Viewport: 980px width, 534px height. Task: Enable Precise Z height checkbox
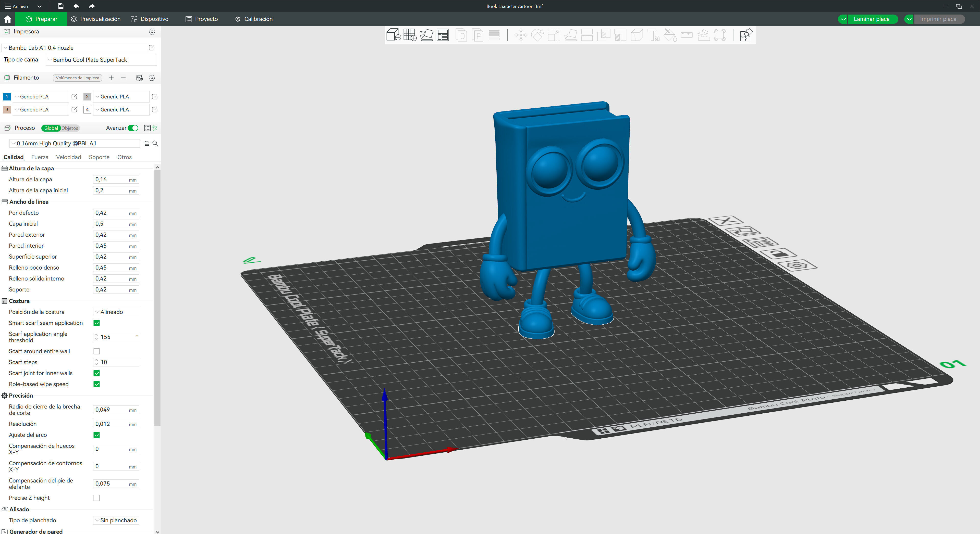point(97,498)
